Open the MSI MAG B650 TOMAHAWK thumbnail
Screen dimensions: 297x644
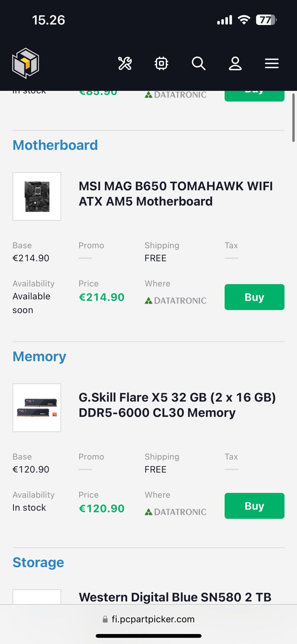point(37,196)
